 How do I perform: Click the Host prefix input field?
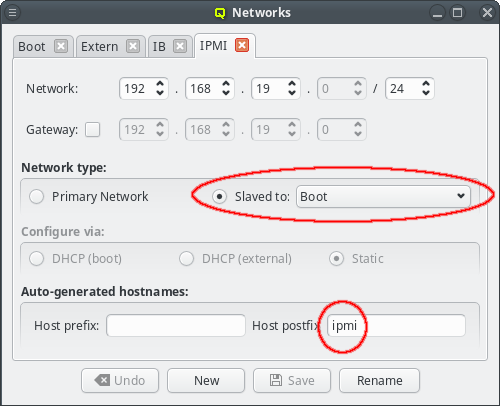click(x=176, y=325)
